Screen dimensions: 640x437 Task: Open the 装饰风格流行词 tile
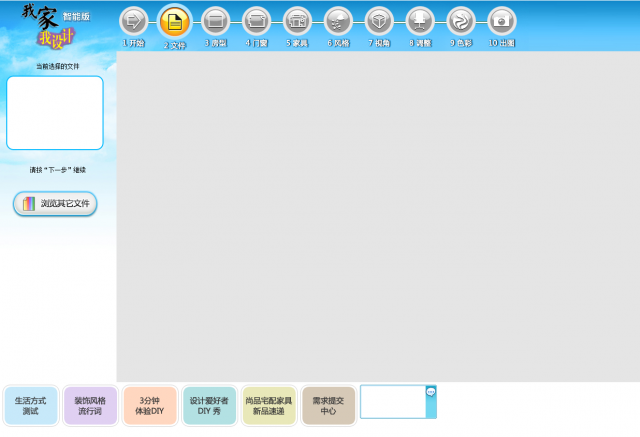[x=90, y=406]
